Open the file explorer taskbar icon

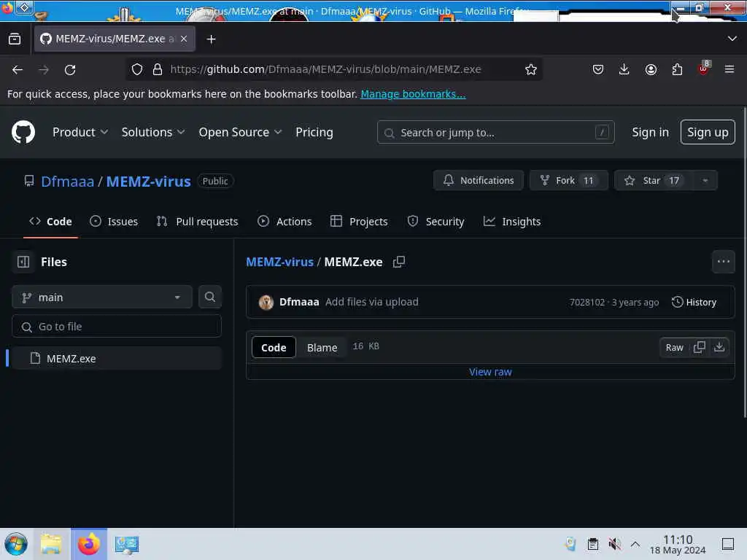(x=51, y=544)
